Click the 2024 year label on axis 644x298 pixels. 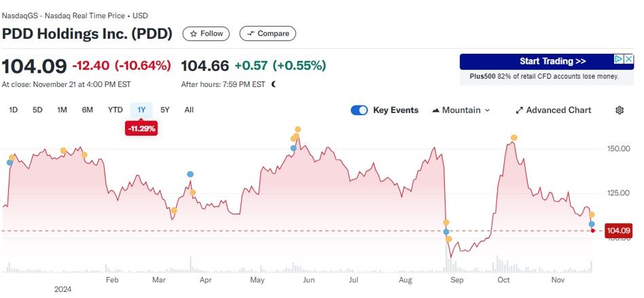tap(63, 289)
